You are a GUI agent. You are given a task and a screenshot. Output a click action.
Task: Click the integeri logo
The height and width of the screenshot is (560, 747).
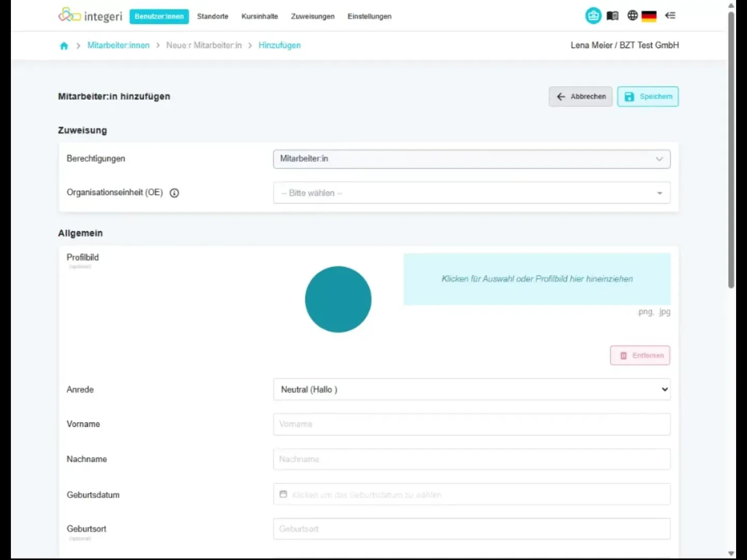point(90,16)
